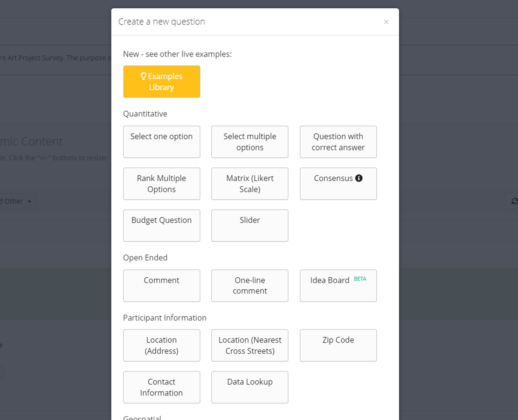The image size is (518, 420).
Task: Click the Consensus question button
Action: pos(332,184)
